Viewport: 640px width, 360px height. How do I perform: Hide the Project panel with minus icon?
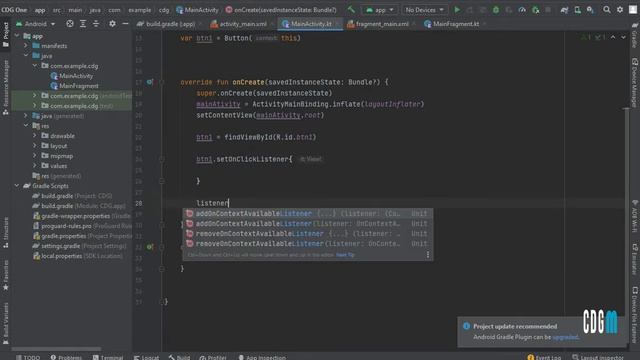click(125, 24)
